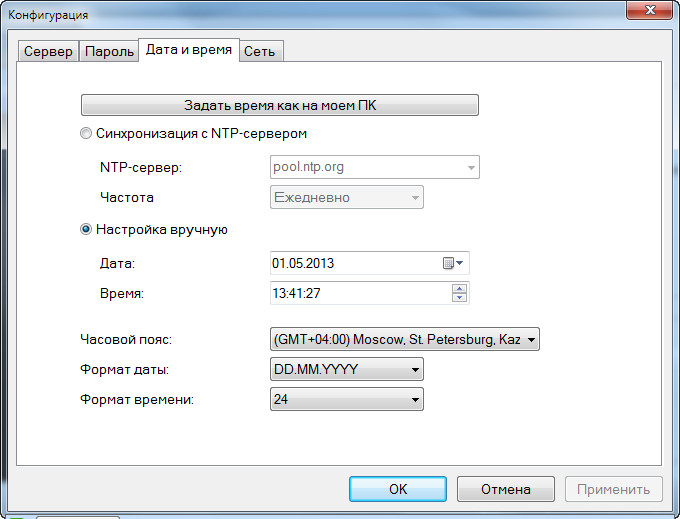Confirm settings with the OK button
The width and height of the screenshot is (680, 519).
click(398, 489)
